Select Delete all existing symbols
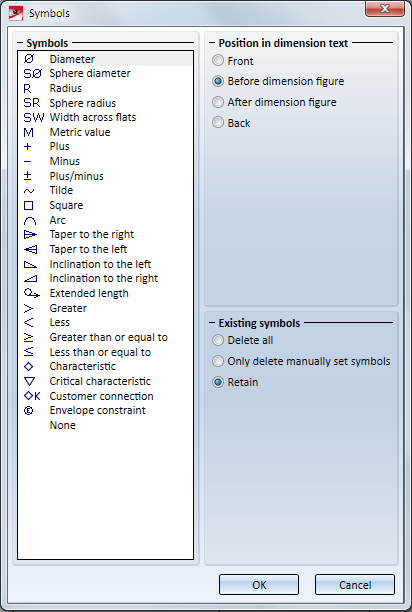412x612 pixels. (x=242, y=340)
